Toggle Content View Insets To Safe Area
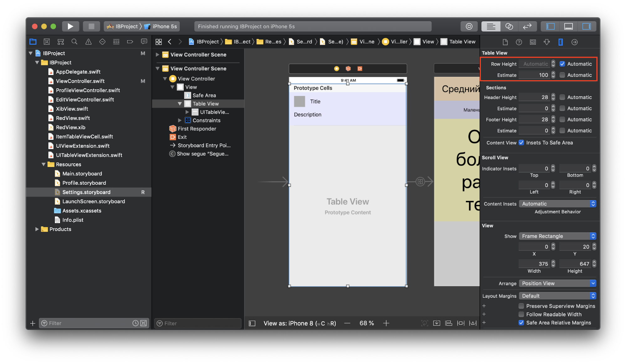The width and height of the screenshot is (626, 364). tap(521, 142)
